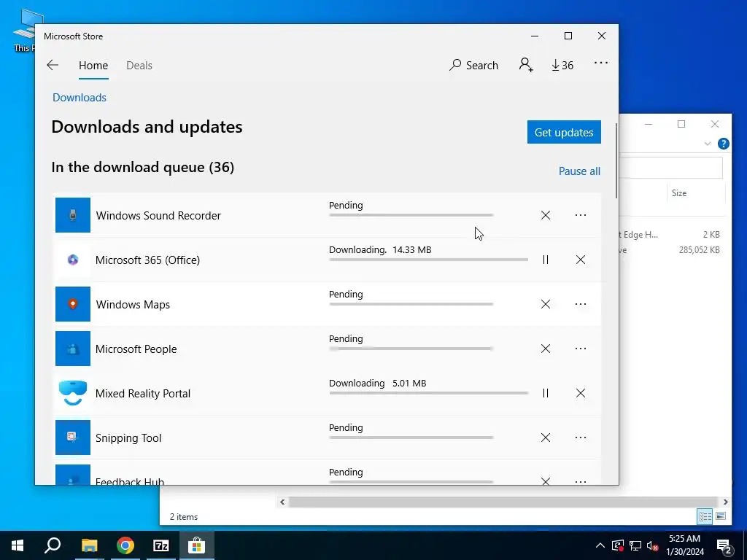Launch Google Chrome from the taskbar
Screen dimensions: 747x560
point(125,545)
